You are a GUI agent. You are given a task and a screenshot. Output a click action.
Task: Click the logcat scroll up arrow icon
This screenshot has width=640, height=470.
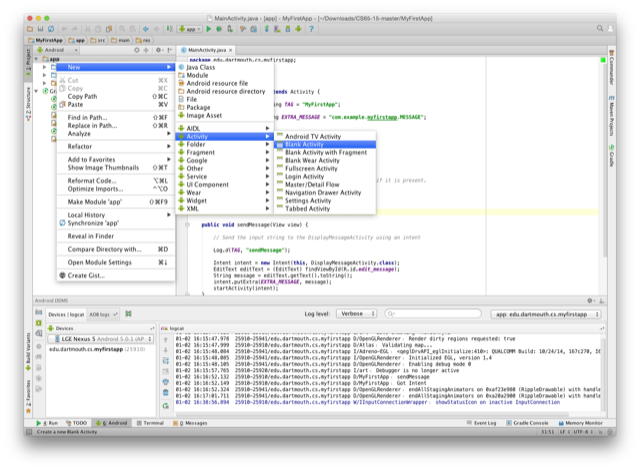pos(166,339)
